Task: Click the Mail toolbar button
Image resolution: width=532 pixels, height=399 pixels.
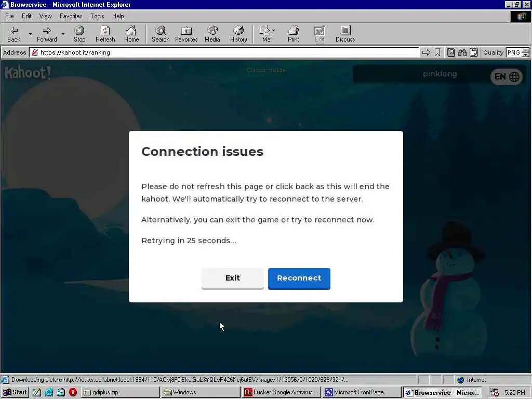Action: [x=265, y=34]
